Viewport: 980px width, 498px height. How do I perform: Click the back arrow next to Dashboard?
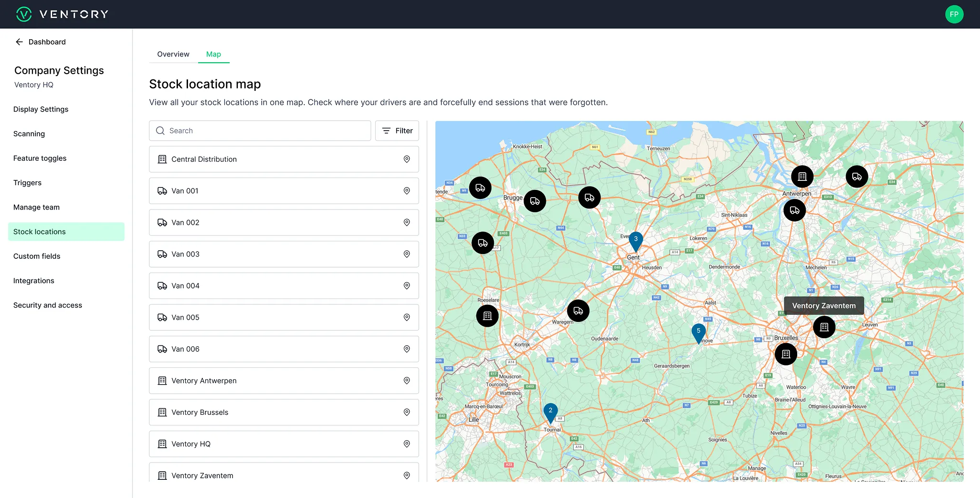19,42
